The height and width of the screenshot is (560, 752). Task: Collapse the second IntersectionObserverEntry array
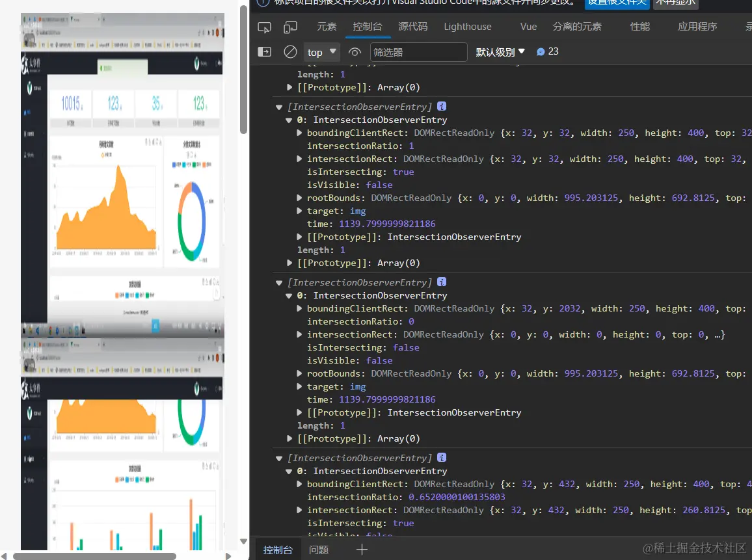(279, 282)
